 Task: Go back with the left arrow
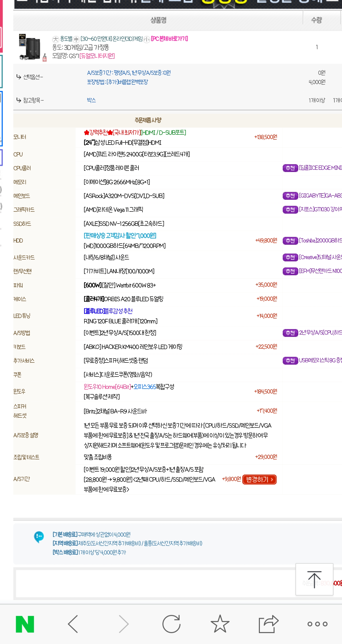73,624
